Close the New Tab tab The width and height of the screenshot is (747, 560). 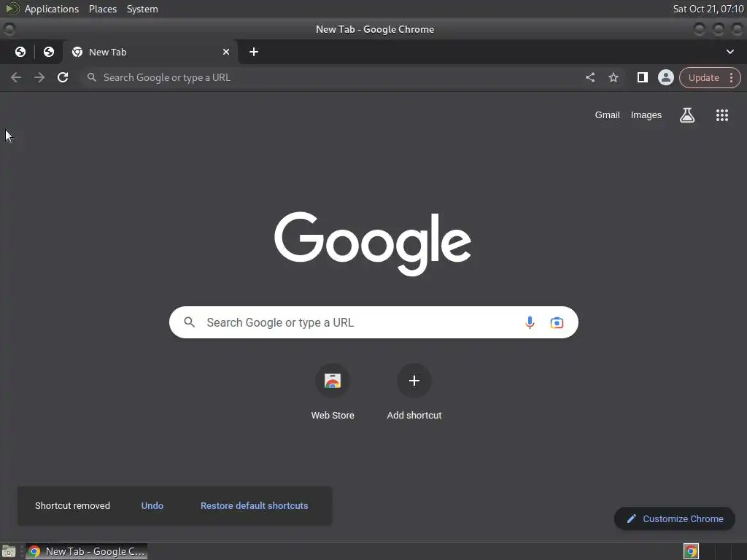(x=226, y=52)
